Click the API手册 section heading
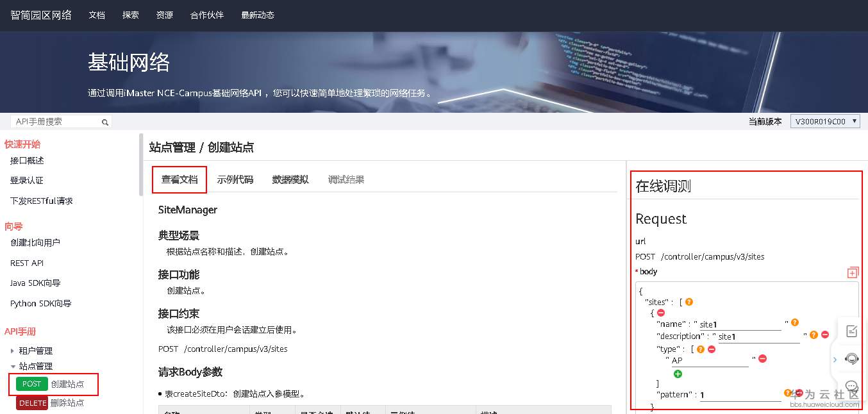The width and height of the screenshot is (868, 414). (x=21, y=331)
